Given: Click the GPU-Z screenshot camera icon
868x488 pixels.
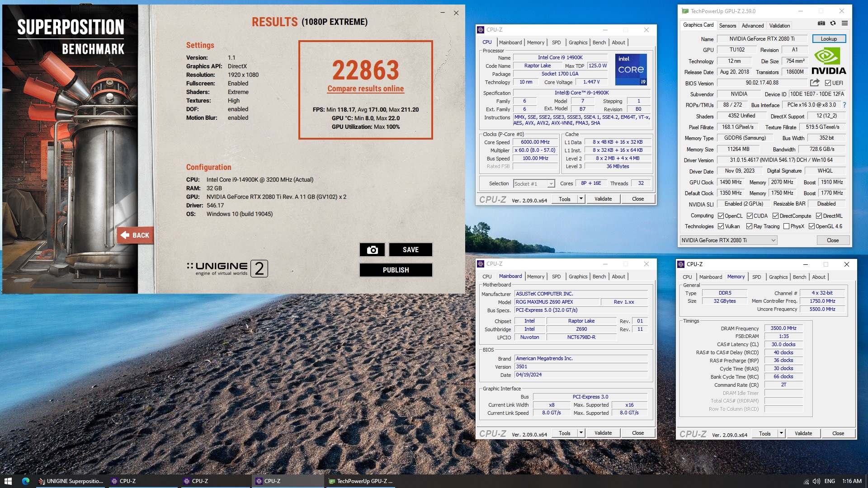Looking at the screenshot, I should pyautogui.click(x=821, y=23).
